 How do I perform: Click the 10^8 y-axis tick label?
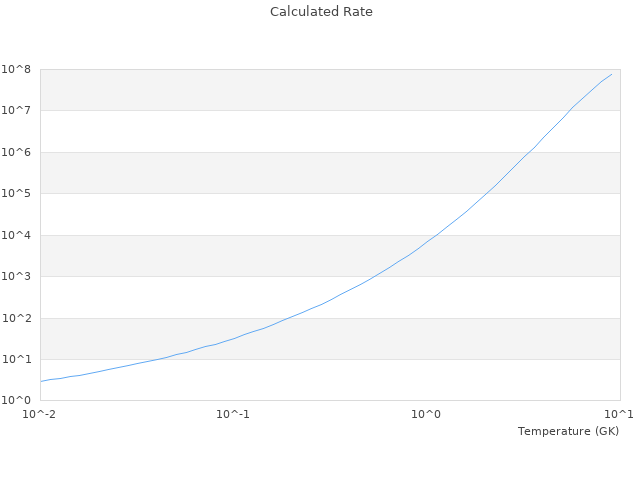click(x=18, y=69)
